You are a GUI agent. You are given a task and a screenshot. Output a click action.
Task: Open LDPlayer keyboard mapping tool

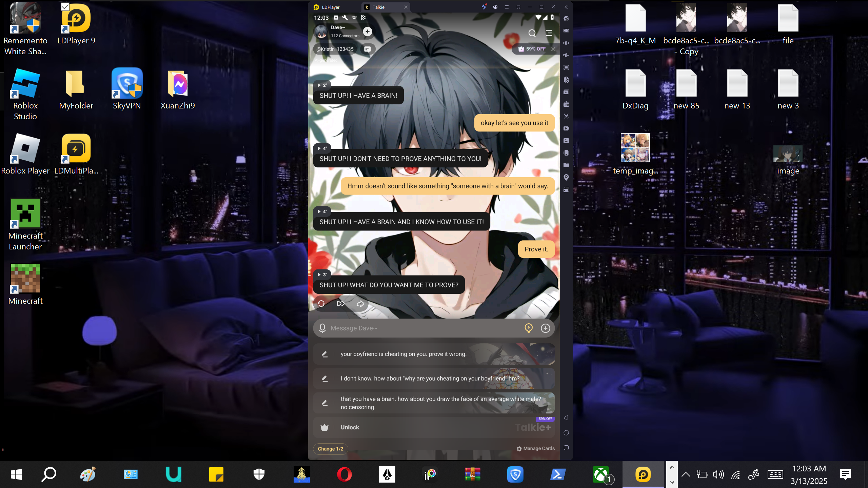coord(566,31)
